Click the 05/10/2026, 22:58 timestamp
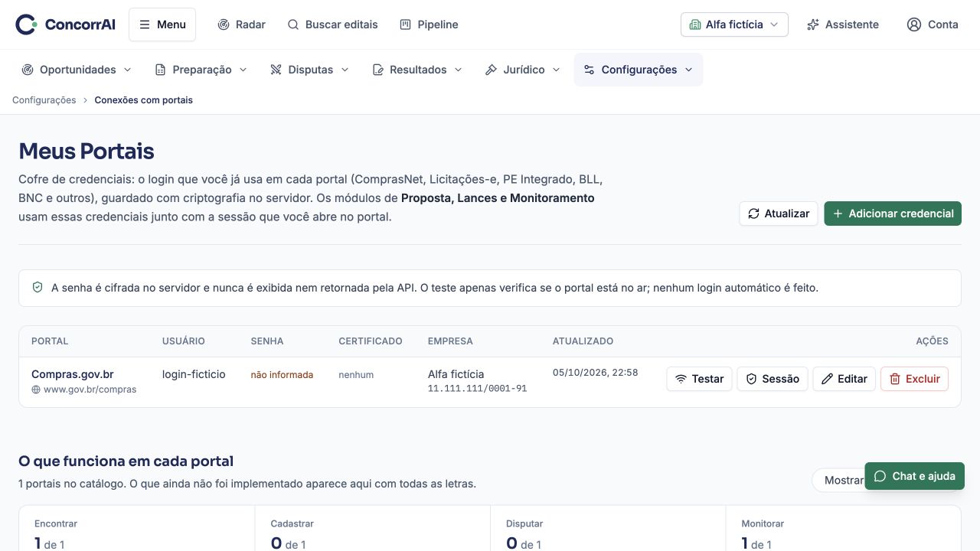The width and height of the screenshot is (980, 551). point(595,373)
